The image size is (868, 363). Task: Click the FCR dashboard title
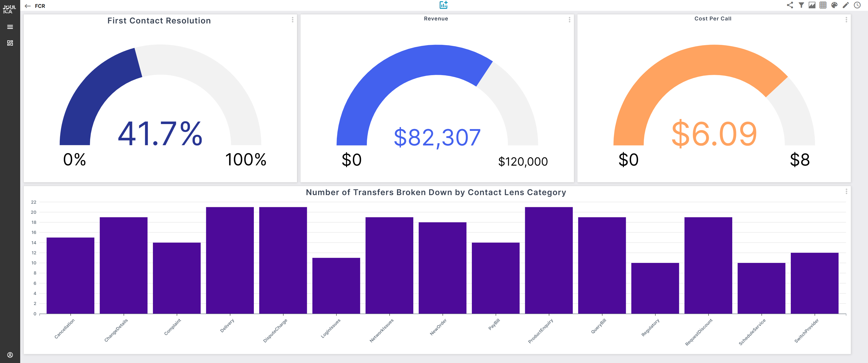40,6
